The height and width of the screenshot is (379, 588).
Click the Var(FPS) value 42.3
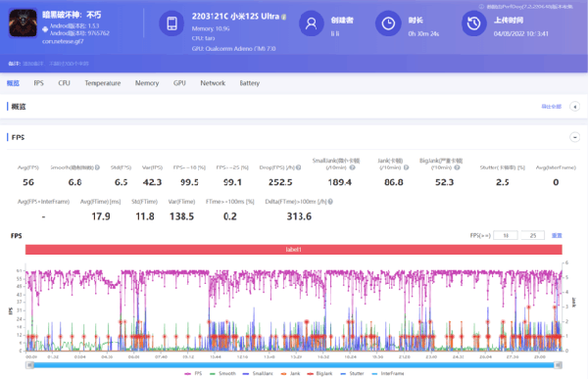[152, 182]
